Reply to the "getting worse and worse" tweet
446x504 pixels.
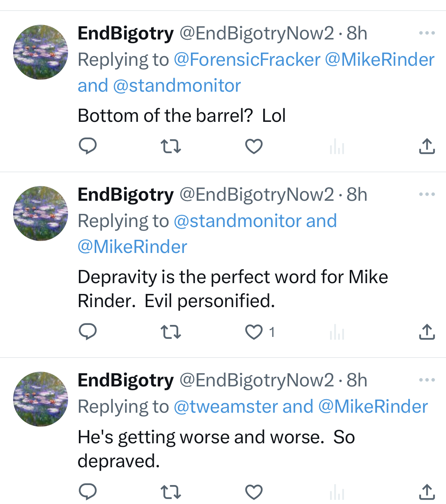pyautogui.click(x=88, y=492)
